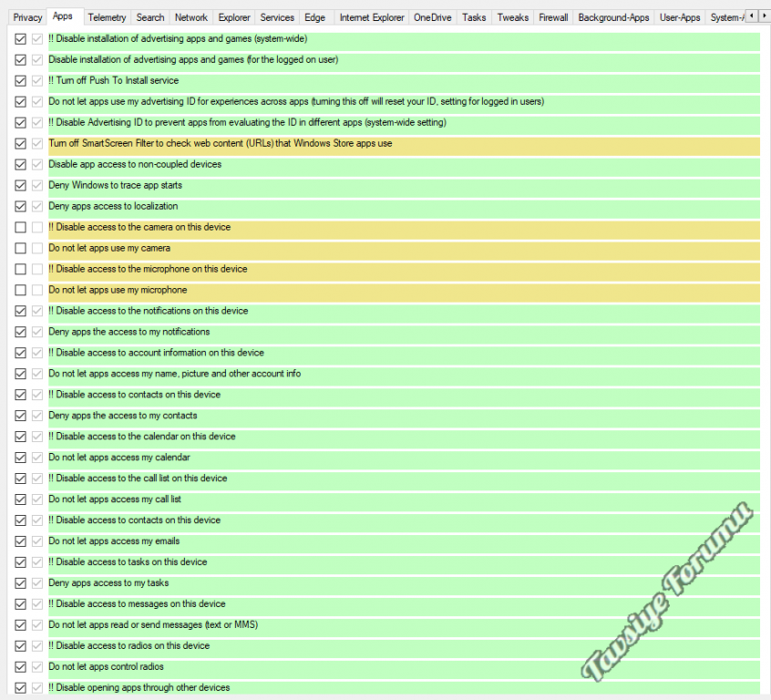Click "Do not let apps access my call list" text
The height and width of the screenshot is (700, 771).
click(115, 499)
